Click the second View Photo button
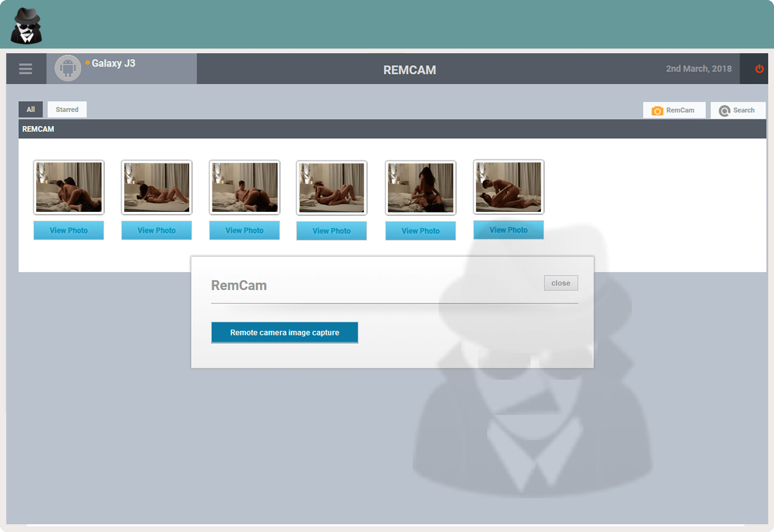 (x=156, y=230)
